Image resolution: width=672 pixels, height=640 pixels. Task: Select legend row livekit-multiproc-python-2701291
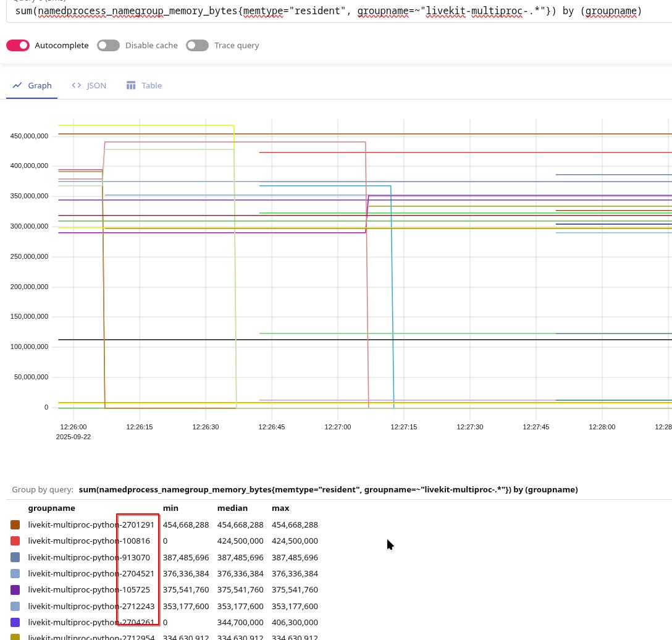164,524
